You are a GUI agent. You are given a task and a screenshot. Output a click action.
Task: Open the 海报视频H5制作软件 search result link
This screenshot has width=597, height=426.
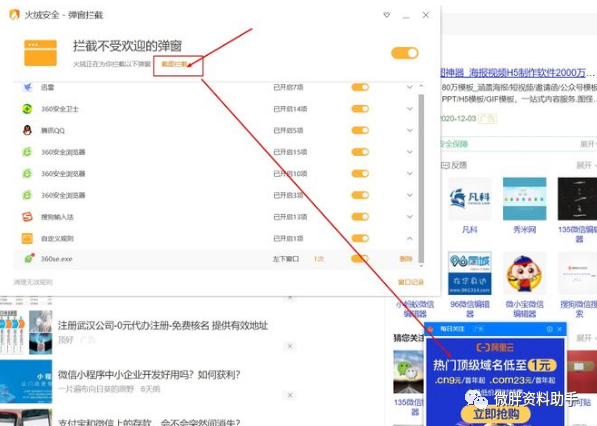[516, 72]
